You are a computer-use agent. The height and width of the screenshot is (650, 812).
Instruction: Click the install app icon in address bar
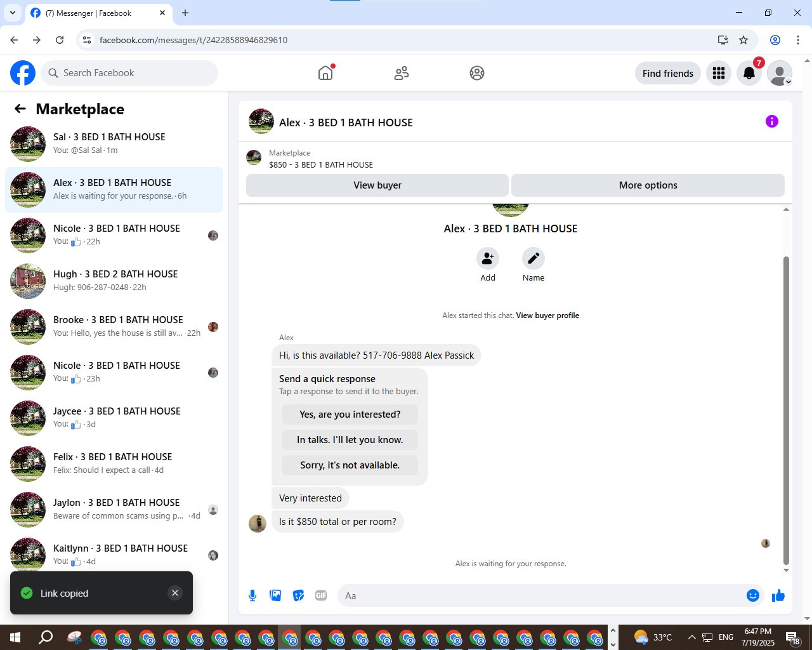pos(723,40)
